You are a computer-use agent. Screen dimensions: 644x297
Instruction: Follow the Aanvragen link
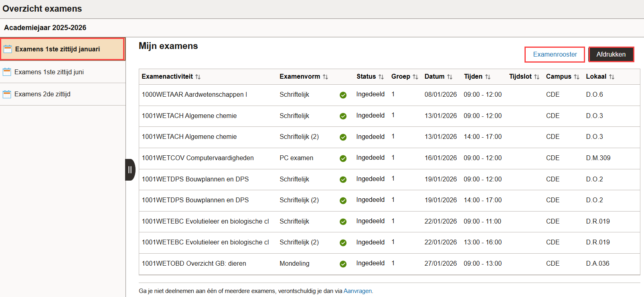point(357,291)
